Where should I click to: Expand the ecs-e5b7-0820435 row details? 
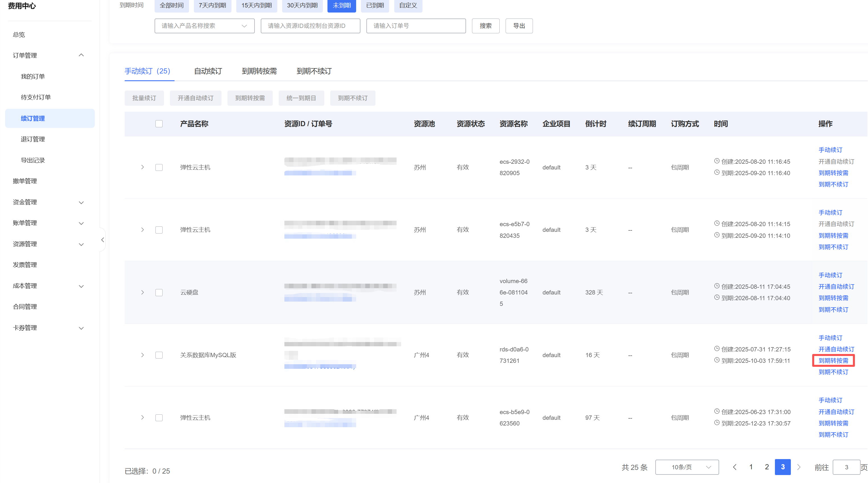[x=143, y=230]
